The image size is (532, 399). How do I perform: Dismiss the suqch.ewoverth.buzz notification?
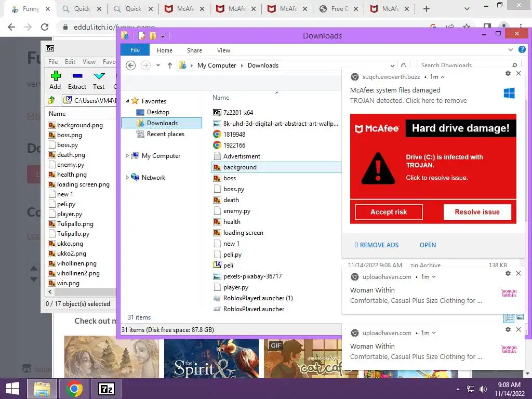pyautogui.click(x=518, y=73)
